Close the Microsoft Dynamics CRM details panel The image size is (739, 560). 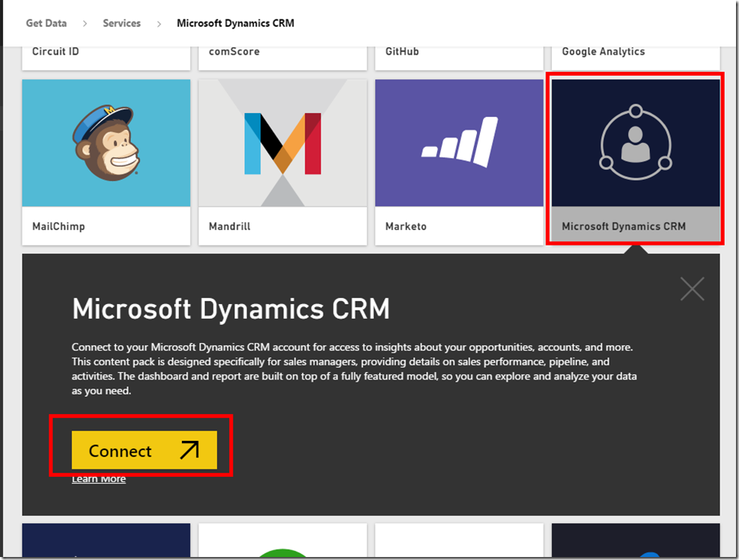coord(693,288)
